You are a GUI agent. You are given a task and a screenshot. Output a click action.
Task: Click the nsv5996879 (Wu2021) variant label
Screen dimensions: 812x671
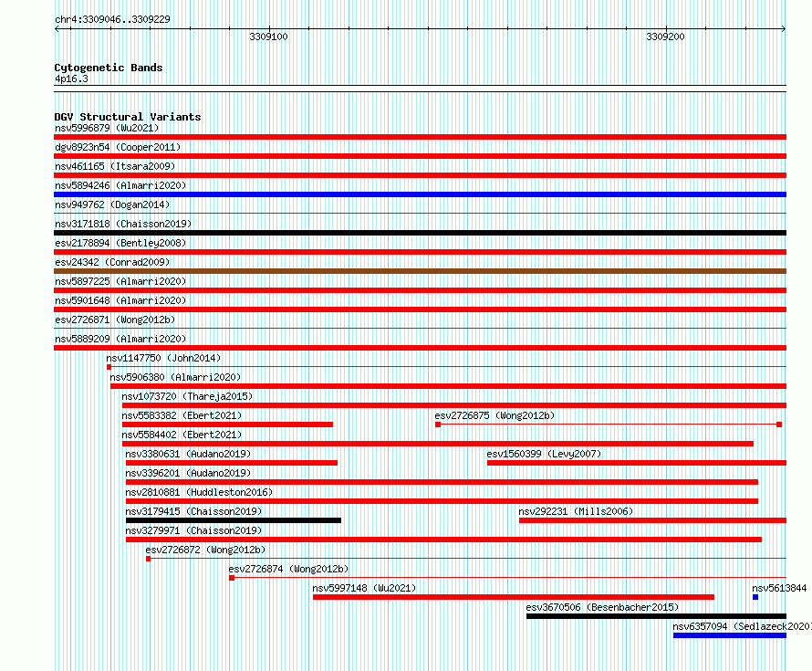coord(107,128)
